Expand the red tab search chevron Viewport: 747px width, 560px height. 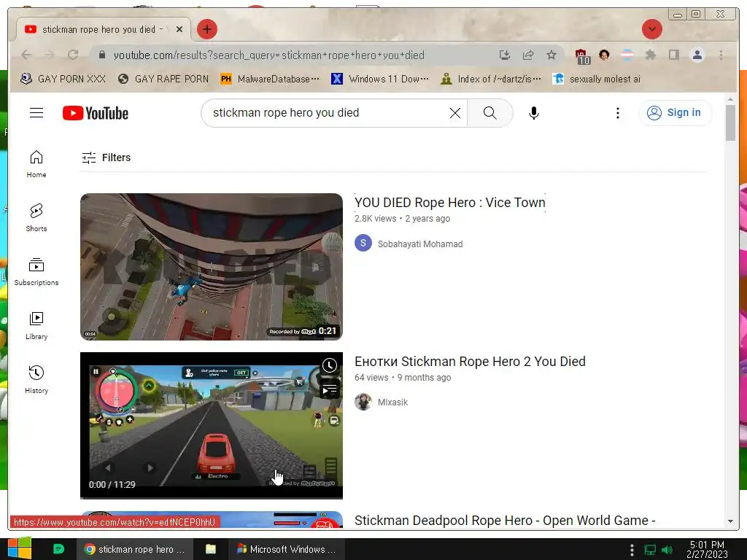coord(651,29)
